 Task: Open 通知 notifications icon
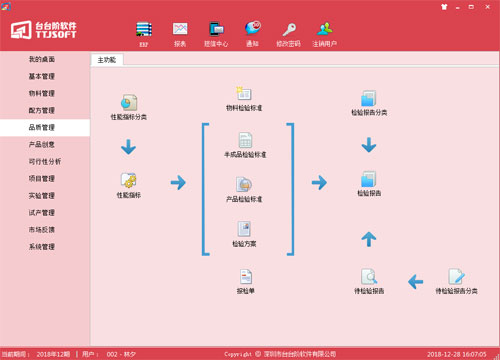pos(253,29)
